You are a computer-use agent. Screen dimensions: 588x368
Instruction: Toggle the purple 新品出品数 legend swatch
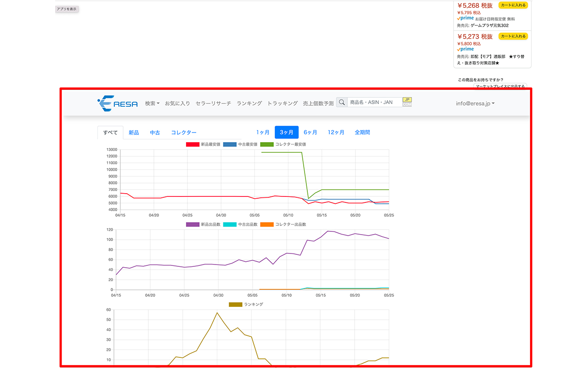[192, 224]
